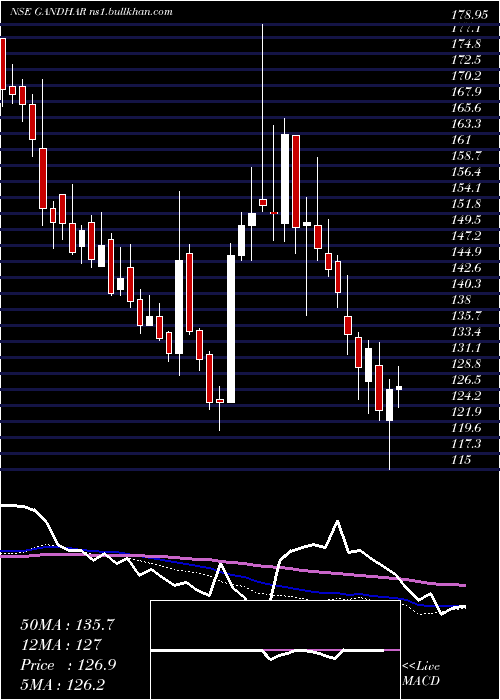Click inside the MACD inset panel
This screenshot has height=700, width=500.
pos(275,650)
